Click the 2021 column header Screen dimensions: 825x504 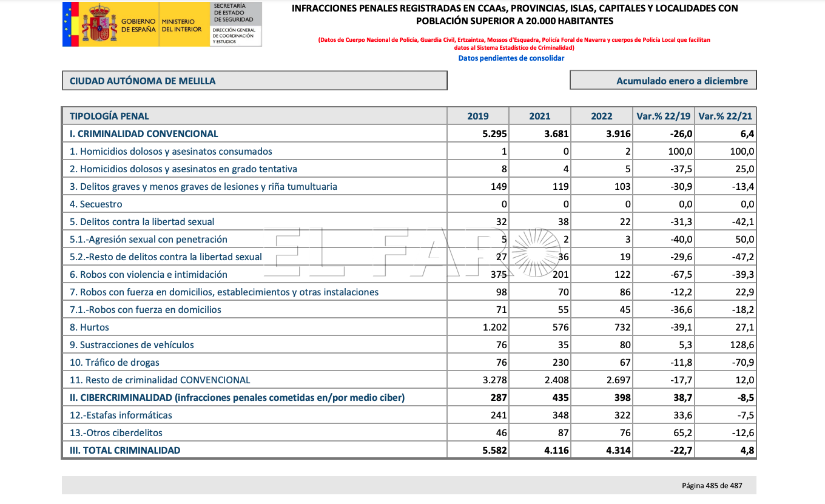pyautogui.click(x=540, y=116)
